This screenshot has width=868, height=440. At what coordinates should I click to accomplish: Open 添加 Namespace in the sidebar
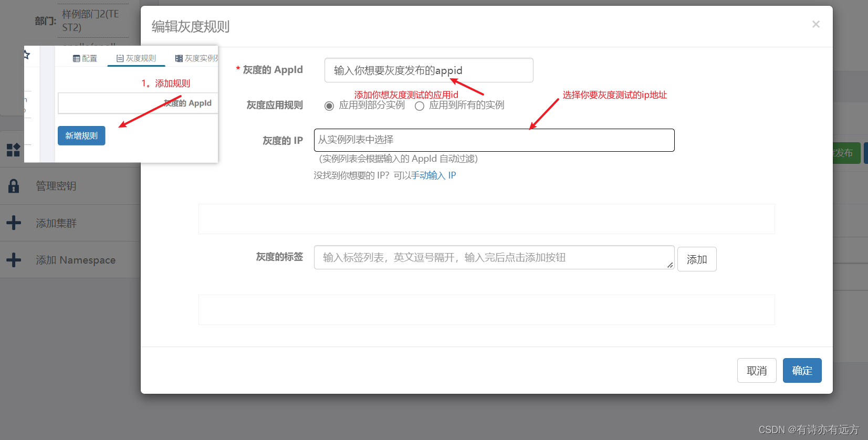(76, 260)
